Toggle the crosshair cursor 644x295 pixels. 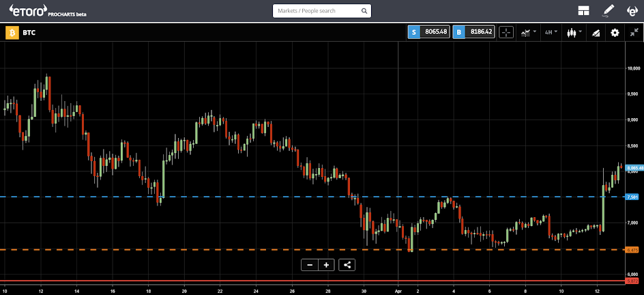click(506, 33)
